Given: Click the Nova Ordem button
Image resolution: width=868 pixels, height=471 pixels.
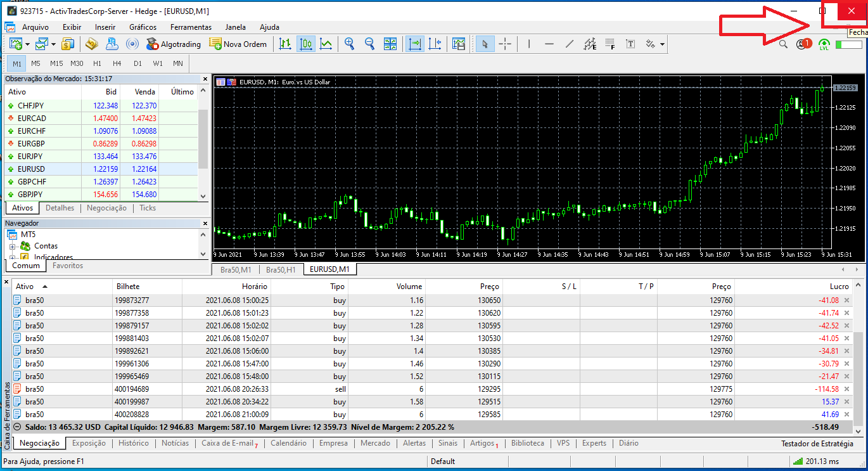Looking at the screenshot, I should pyautogui.click(x=238, y=44).
